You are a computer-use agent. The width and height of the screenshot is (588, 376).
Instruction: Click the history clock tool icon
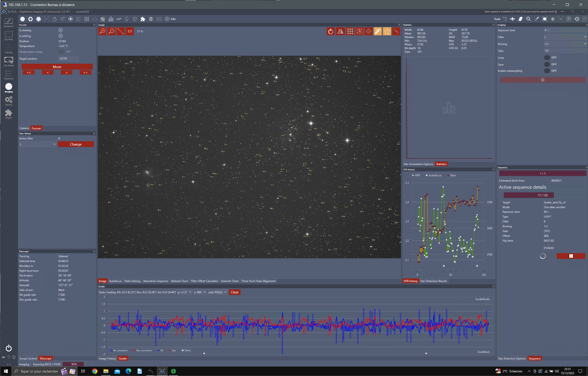(577, 19)
